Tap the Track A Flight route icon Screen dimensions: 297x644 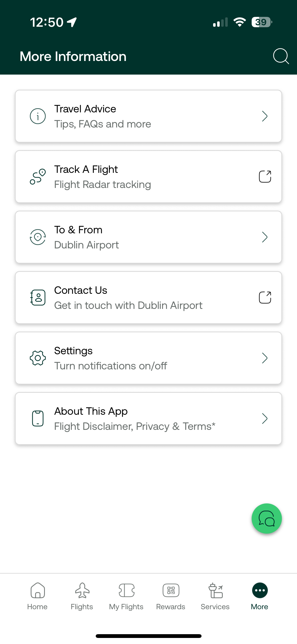click(38, 177)
